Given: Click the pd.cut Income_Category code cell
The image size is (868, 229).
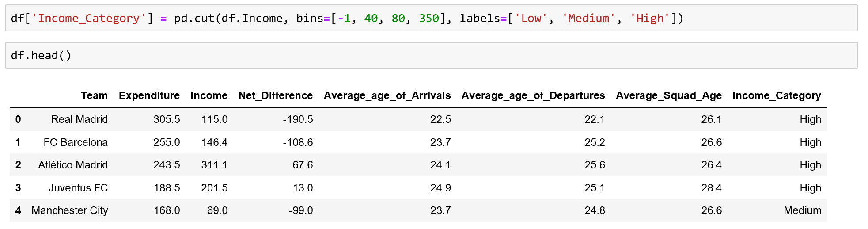Looking at the screenshot, I should pyautogui.click(x=431, y=18).
